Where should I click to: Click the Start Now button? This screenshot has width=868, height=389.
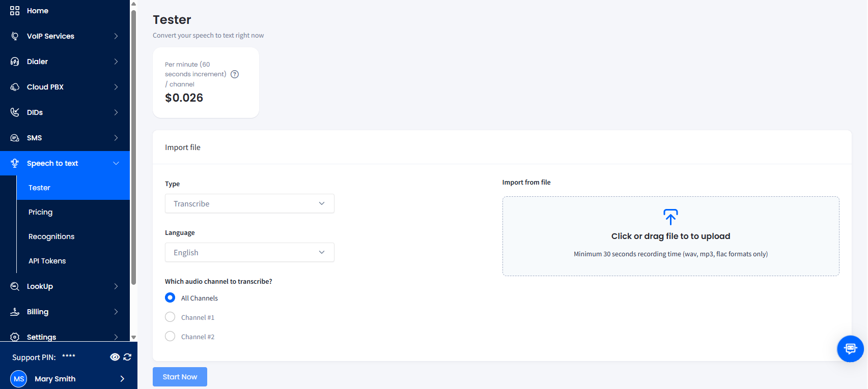pos(180,377)
